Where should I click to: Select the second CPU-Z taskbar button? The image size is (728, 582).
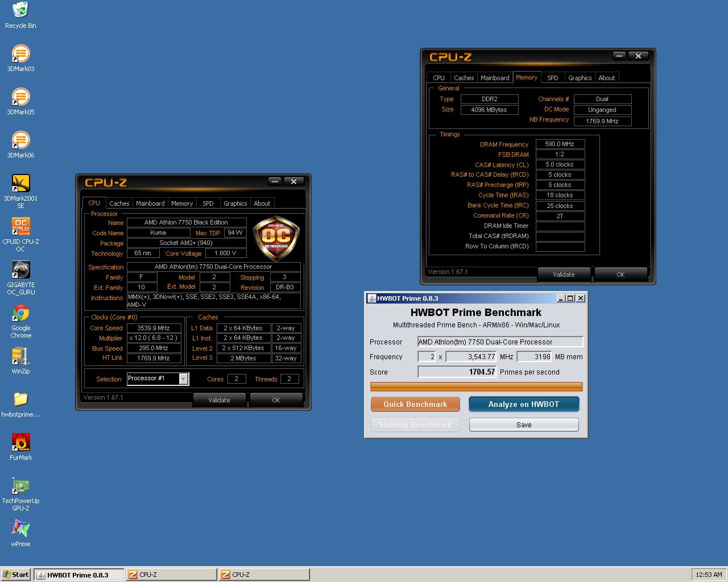(x=264, y=575)
